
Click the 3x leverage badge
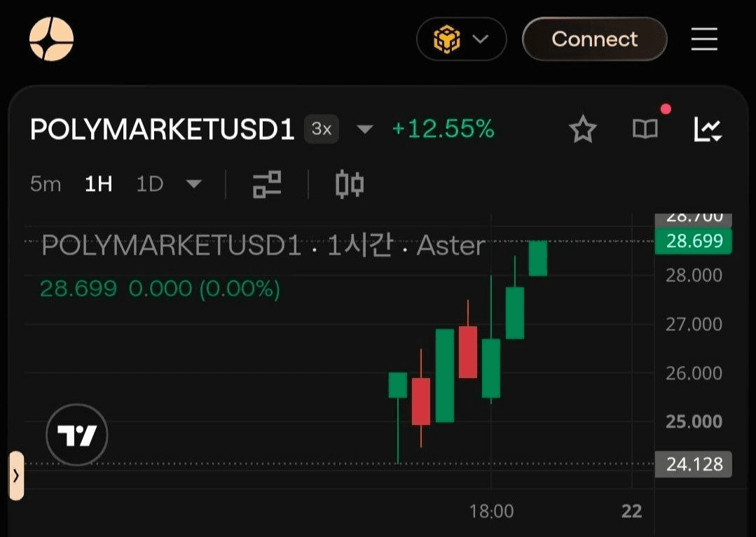321,129
